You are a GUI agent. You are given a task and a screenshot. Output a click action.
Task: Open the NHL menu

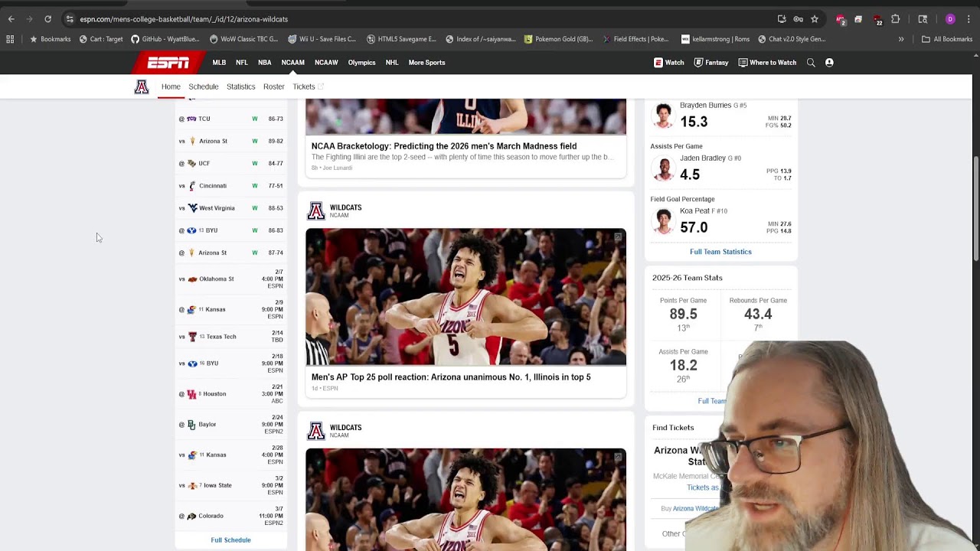pos(392,63)
